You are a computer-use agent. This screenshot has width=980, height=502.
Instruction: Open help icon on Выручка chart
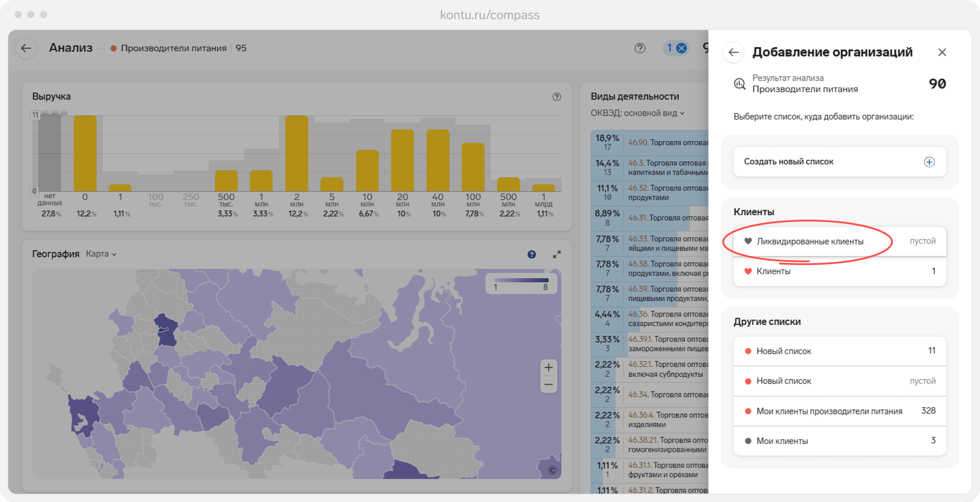point(557,97)
